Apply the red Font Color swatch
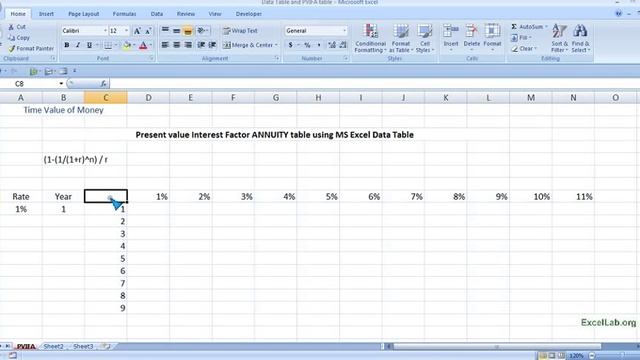This screenshot has height=360, width=640. (x=143, y=45)
